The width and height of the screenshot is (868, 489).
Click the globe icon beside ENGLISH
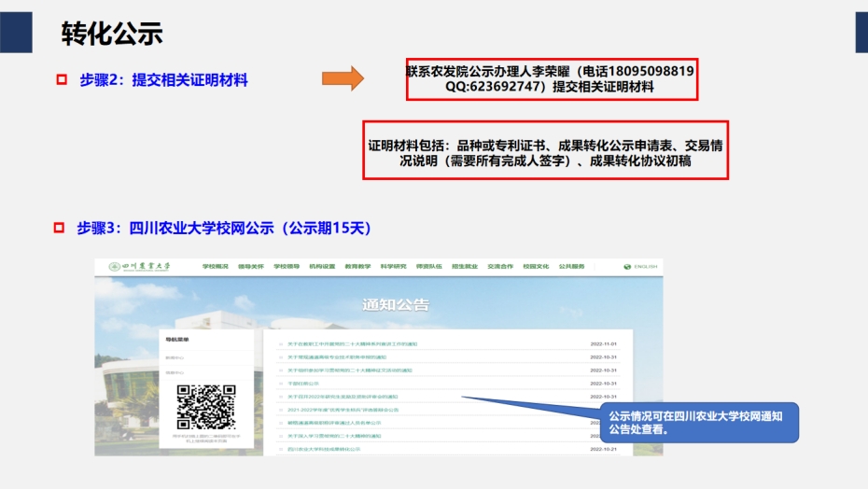click(627, 267)
